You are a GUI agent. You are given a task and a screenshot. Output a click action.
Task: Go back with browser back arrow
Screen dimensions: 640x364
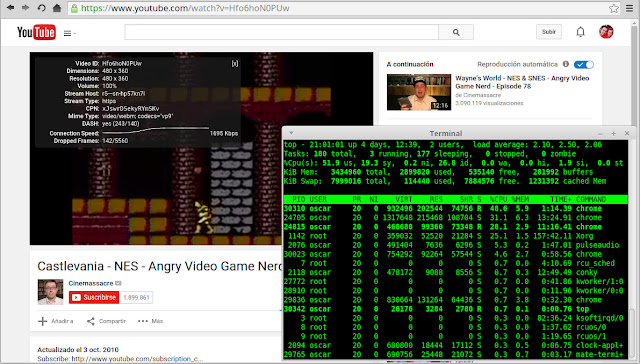[x=10, y=8]
